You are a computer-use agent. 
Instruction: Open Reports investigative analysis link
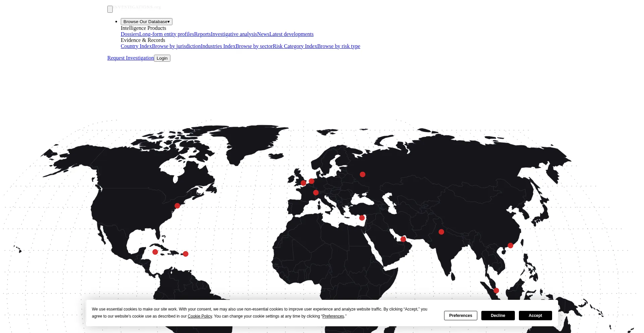[x=225, y=34]
